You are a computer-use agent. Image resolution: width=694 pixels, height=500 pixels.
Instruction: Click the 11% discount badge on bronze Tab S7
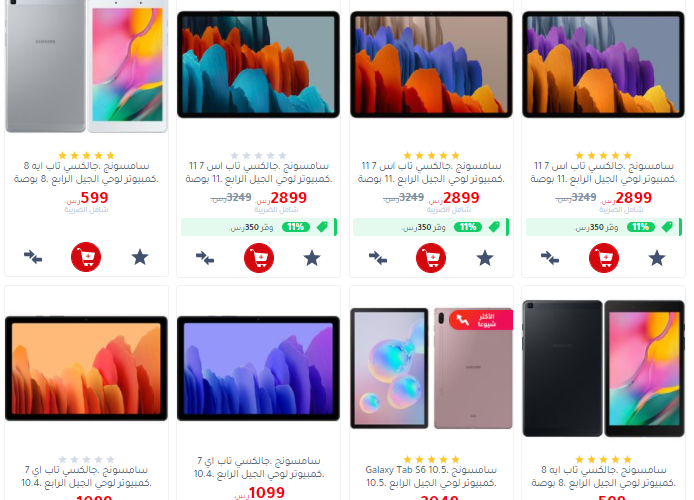click(468, 227)
